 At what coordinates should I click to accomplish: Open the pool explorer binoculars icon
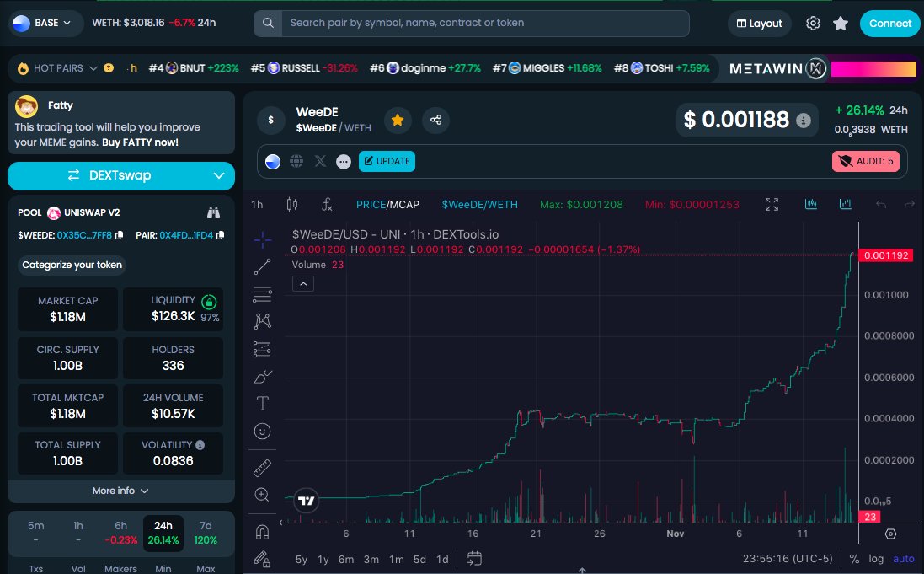tap(213, 213)
